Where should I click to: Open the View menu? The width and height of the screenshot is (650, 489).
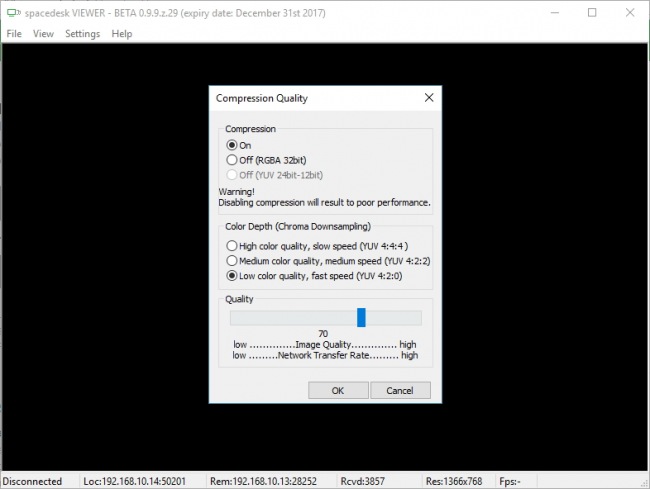tap(44, 34)
